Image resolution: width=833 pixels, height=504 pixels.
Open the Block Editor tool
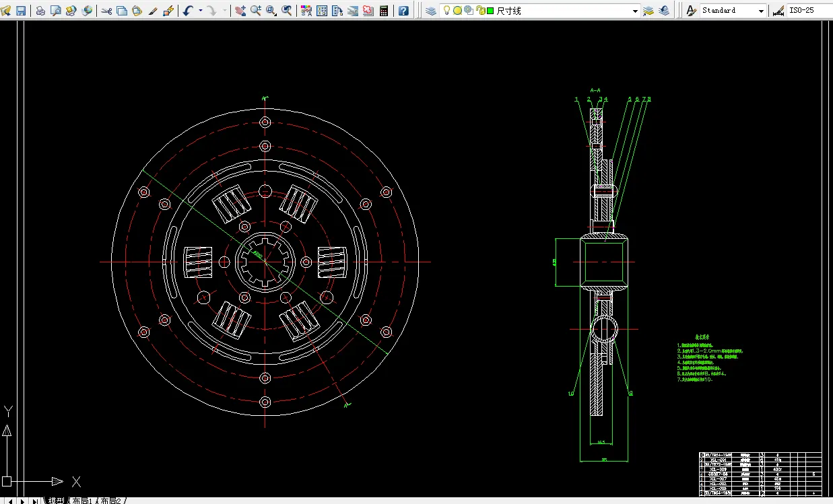[168, 11]
